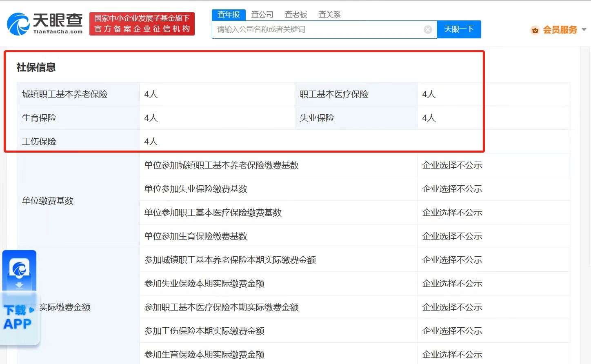Click the crown icon beside 会员服务
The height and width of the screenshot is (364, 591).
[x=535, y=30]
